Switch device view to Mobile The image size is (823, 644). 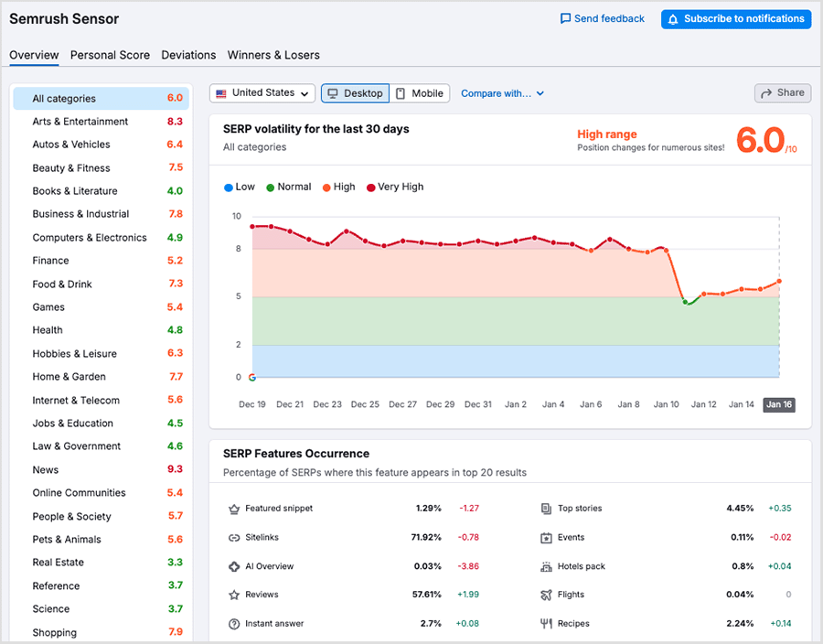420,93
